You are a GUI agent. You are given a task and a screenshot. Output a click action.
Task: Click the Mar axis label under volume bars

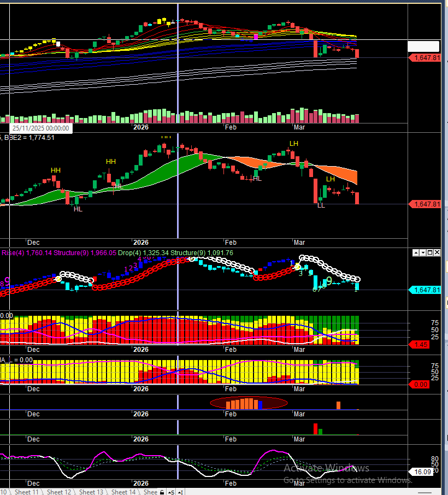click(299, 127)
